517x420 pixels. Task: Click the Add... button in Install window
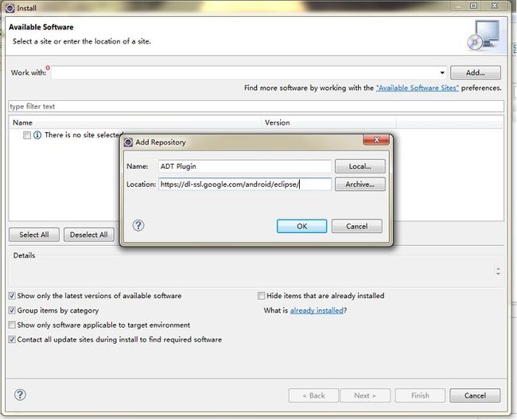coord(475,72)
